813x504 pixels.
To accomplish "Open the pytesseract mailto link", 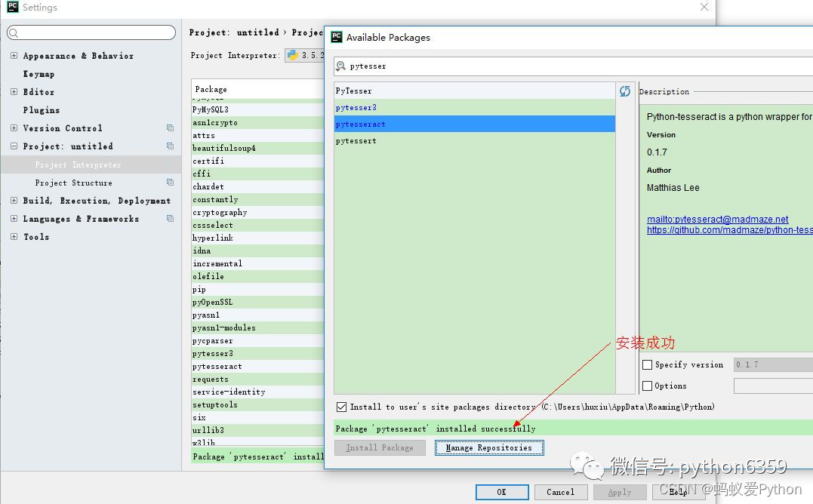I will 718,219.
